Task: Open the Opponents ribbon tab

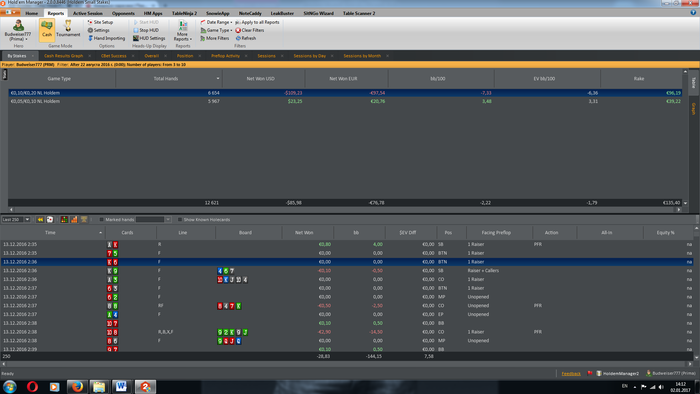Action: [x=123, y=13]
